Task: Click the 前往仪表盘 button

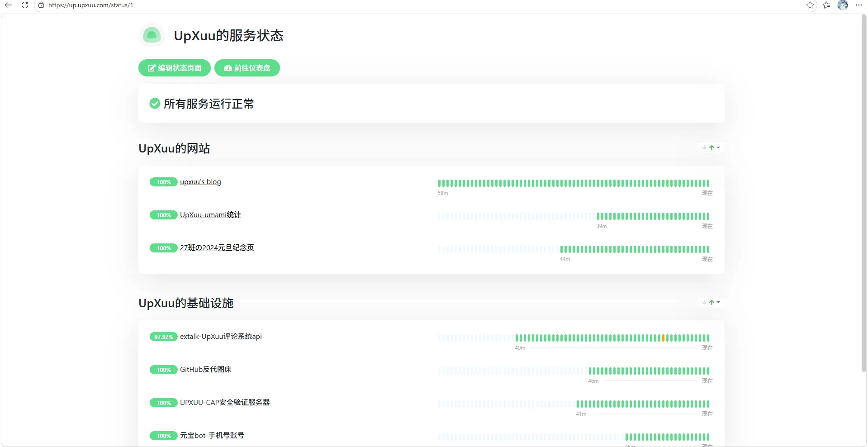Action: pyautogui.click(x=247, y=68)
